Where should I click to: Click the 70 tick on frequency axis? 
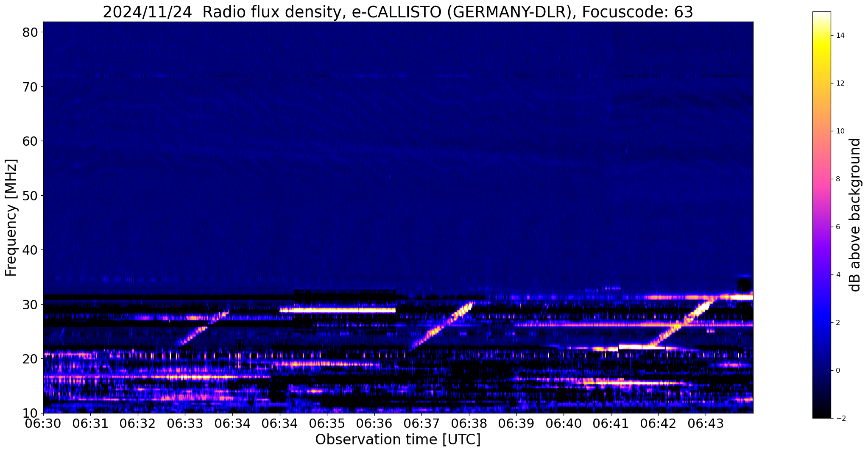pyautogui.click(x=31, y=86)
